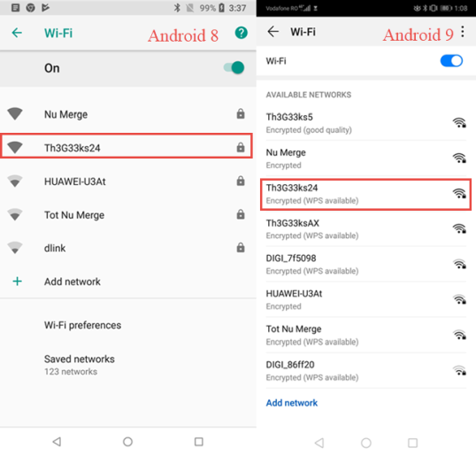Choose the DIGI_7f5098 network
The height and width of the screenshot is (456, 476).
pyautogui.click(x=365, y=265)
